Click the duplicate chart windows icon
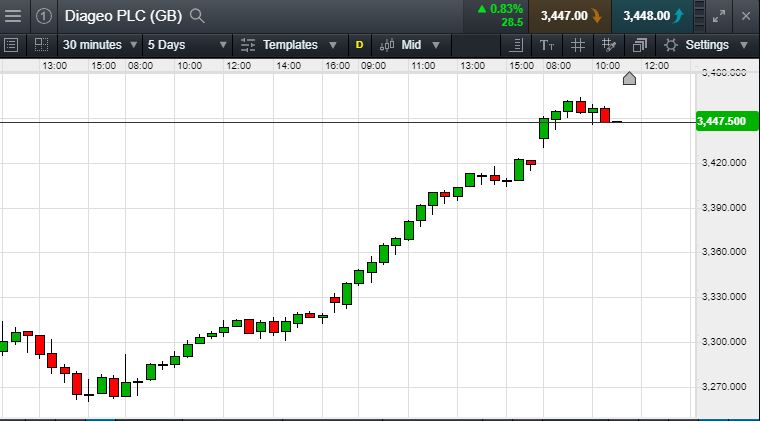This screenshot has height=421, width=760. 640,45
